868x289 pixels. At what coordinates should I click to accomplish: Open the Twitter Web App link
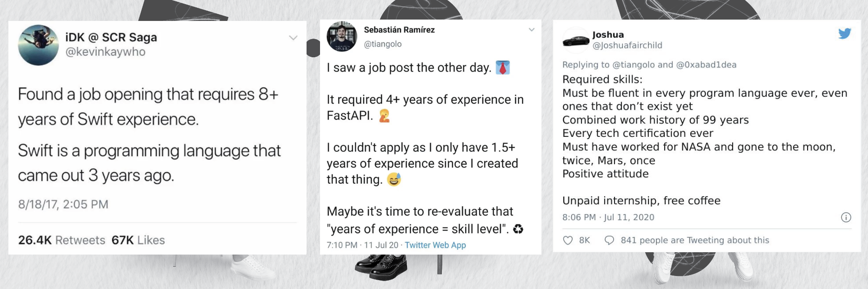[x=435, y=245]
